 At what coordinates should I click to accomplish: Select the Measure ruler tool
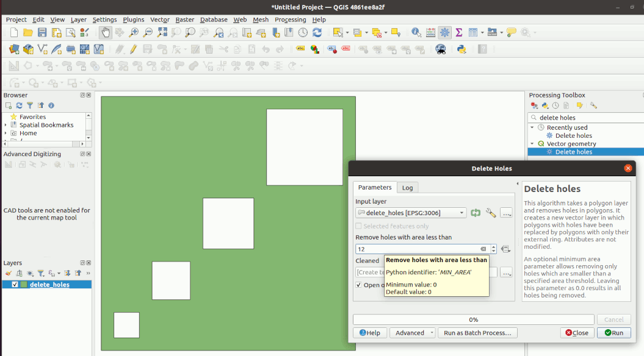pos(491,32)
